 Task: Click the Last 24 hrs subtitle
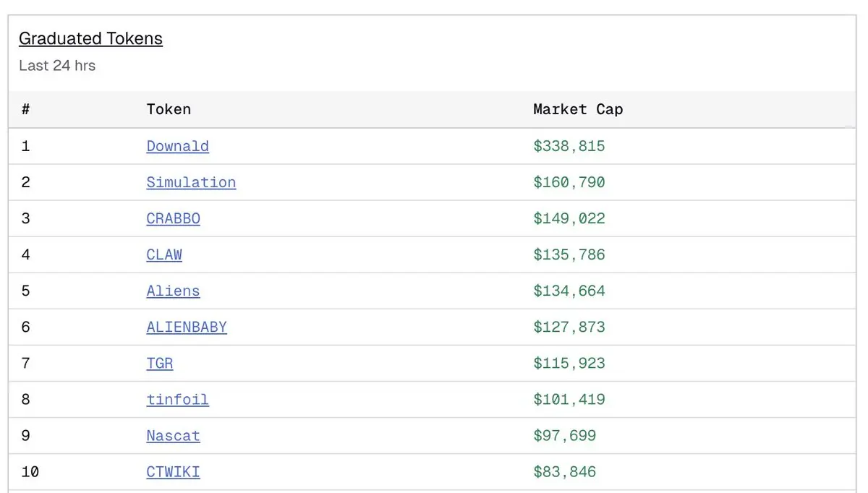pos(57,66)
